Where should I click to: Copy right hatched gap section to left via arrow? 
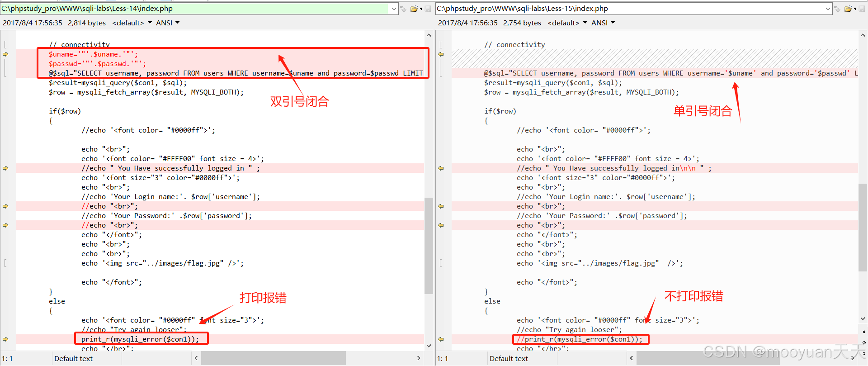[x=441, y=54]
